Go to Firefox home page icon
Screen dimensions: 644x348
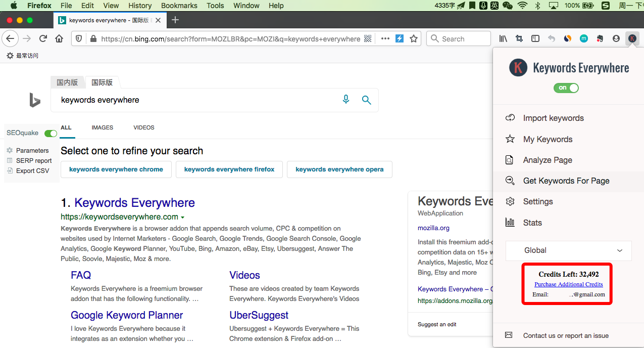point(59,38)
